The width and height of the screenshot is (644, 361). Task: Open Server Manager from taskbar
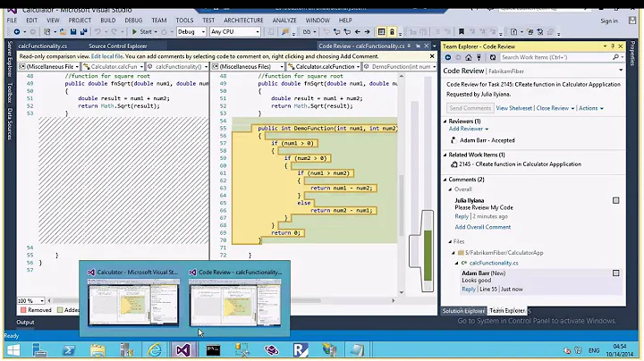click(39, 350)
